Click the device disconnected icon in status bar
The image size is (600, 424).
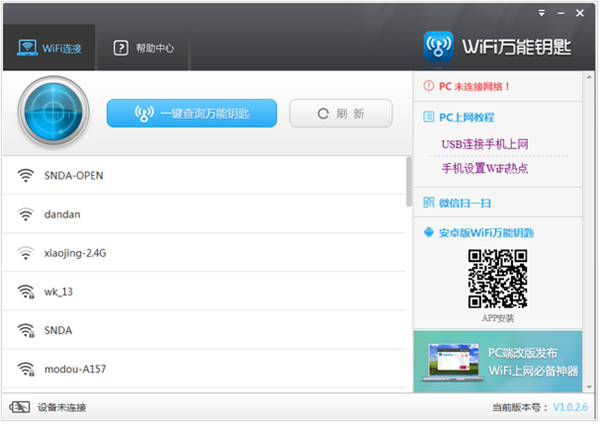tap(20, 407)
